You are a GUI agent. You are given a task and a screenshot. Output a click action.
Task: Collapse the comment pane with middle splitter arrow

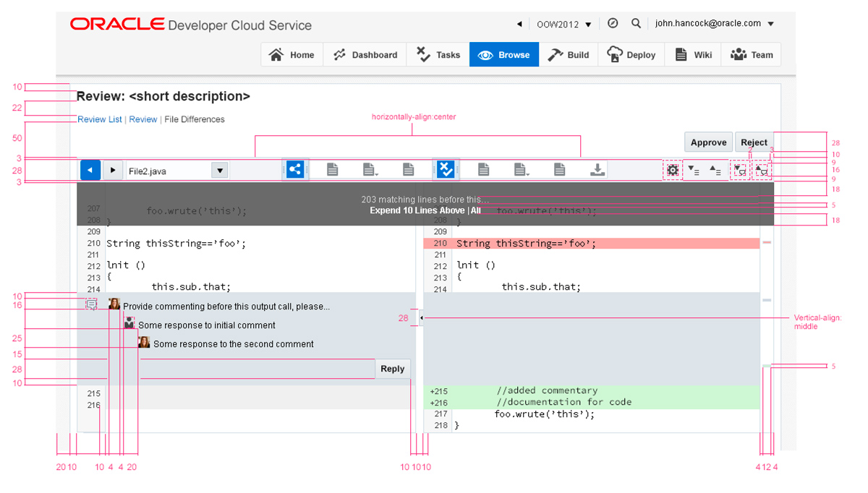click(x=422, y=318)
